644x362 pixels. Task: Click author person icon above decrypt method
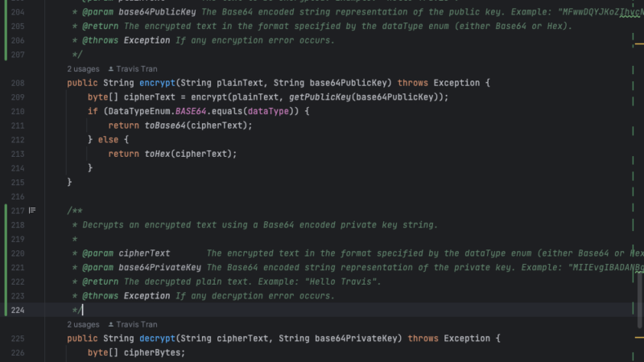(111, 324)
